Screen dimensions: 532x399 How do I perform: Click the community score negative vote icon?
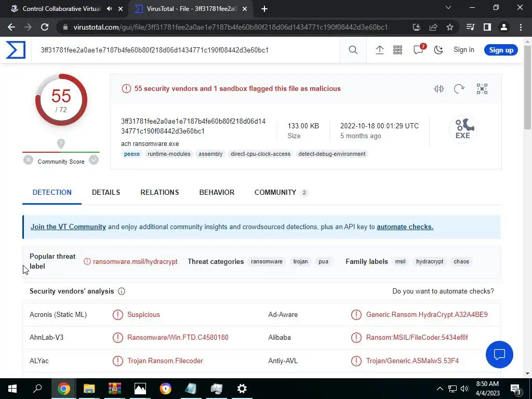(x=29, y=160)
